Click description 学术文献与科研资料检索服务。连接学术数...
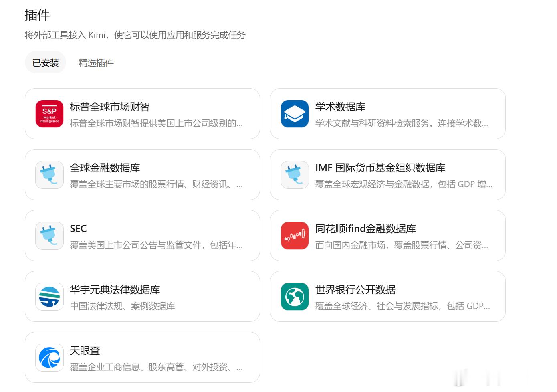 [x=402, y=123]
